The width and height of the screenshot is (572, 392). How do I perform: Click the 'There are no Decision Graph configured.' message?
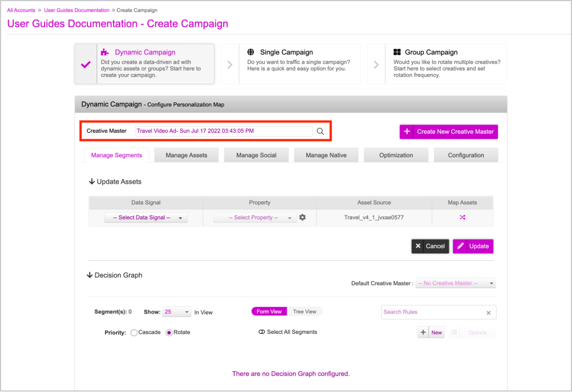(291, 374)
